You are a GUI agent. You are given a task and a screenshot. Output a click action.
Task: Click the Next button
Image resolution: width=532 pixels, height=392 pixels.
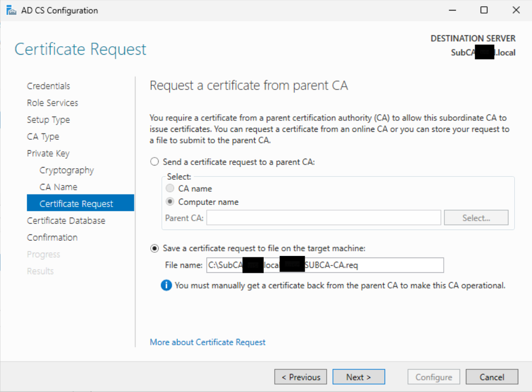(359, 377)
